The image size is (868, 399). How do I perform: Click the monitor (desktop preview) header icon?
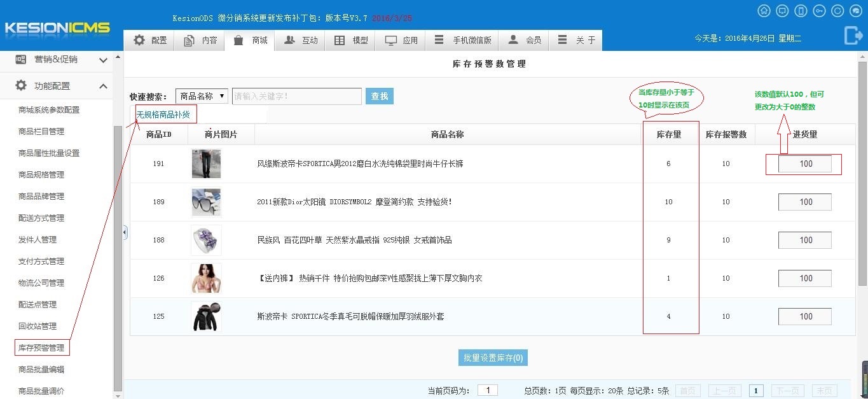click(782, 11)
